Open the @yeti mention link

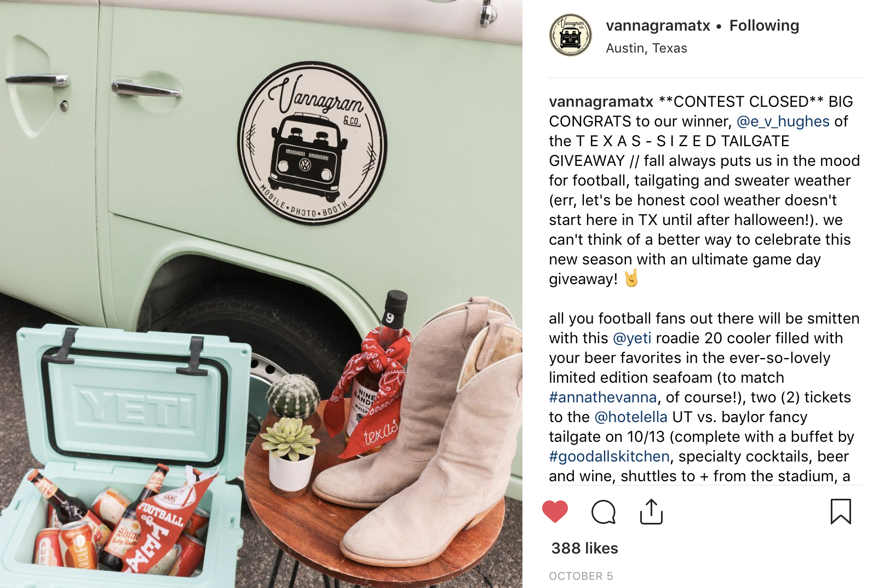[x=632, y=338]
